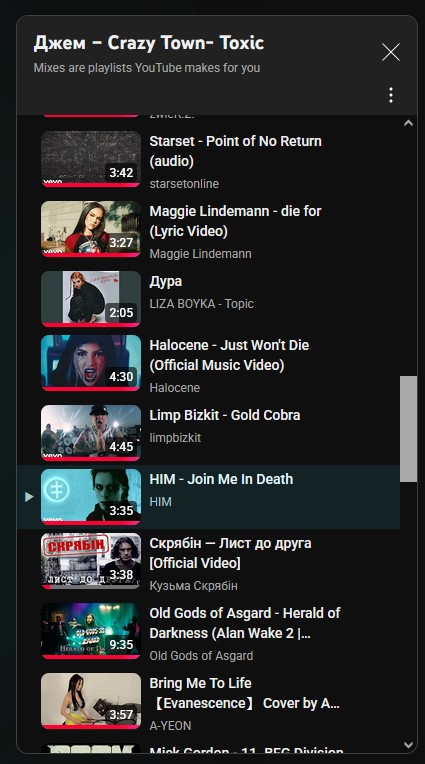Click LIZA BOYKA - Topic channel name
Screen dimensions: 425x764
pos(201,304)
